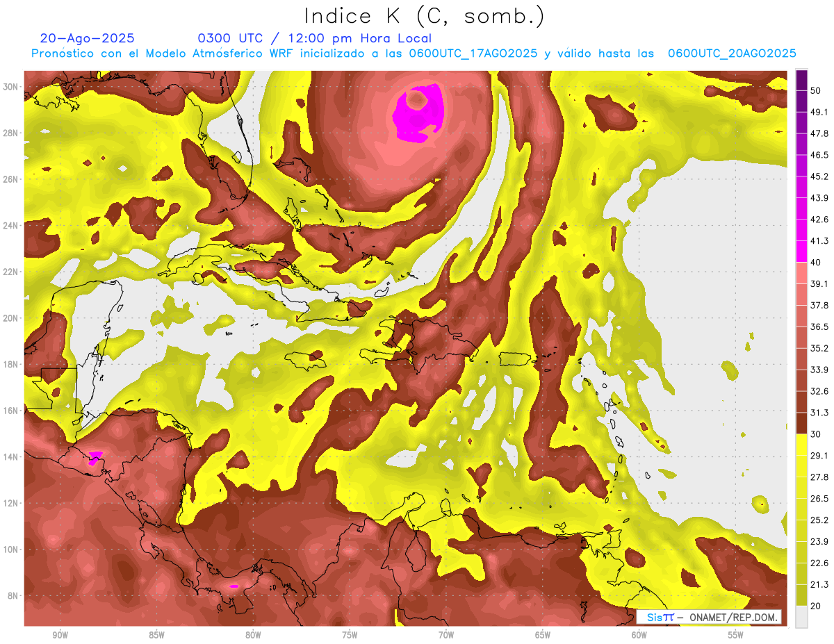Click the '49.1' colorbar label
Screen dimensions: 834x644
coord(819,112)
